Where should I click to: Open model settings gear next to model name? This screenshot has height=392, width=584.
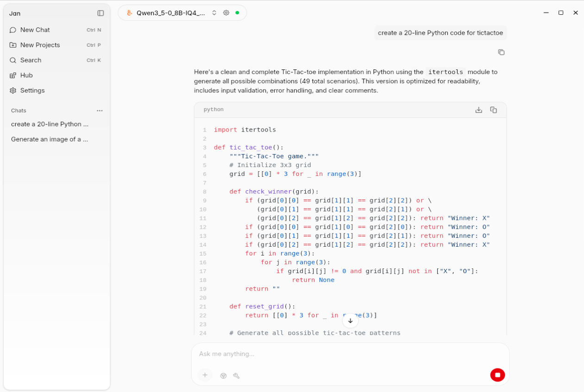pyautogui.click(x=226, y=13)
